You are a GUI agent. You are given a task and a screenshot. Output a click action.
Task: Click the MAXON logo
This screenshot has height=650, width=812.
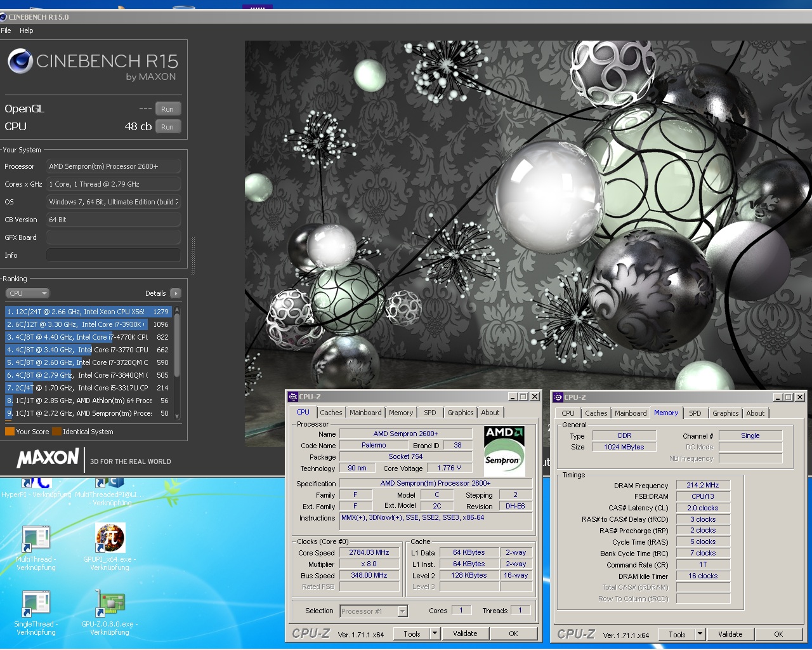[x=48, y=458]
